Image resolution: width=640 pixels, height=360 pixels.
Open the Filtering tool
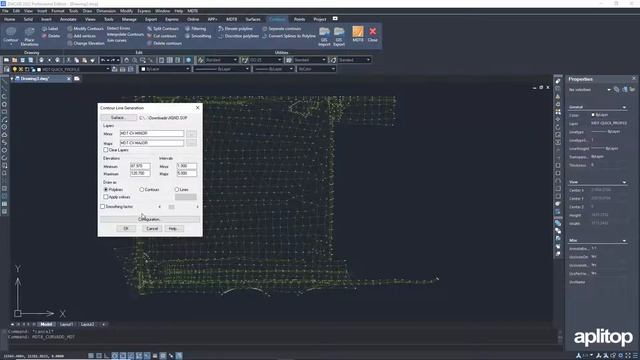[196, 29]
